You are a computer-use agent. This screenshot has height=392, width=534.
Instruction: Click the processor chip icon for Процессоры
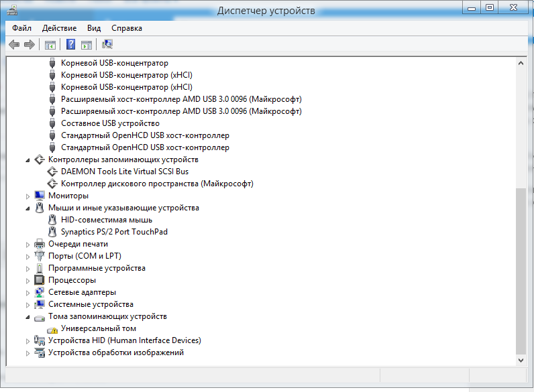pos(40,280)
